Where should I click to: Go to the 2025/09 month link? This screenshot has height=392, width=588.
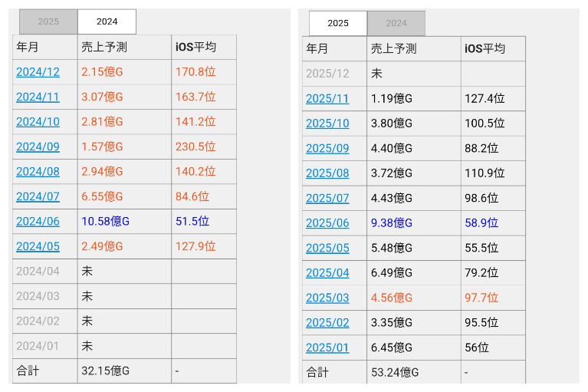click(327, 149)
